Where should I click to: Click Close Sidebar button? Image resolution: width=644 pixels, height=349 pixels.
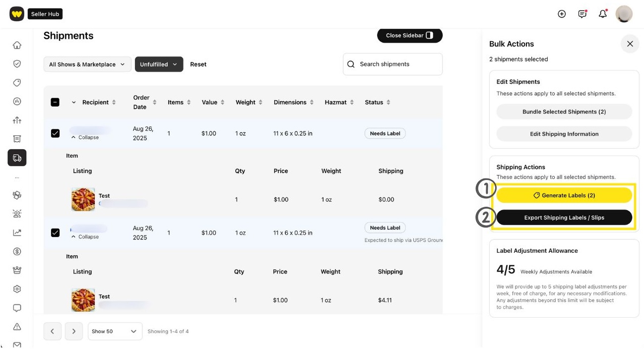[410, 35]
